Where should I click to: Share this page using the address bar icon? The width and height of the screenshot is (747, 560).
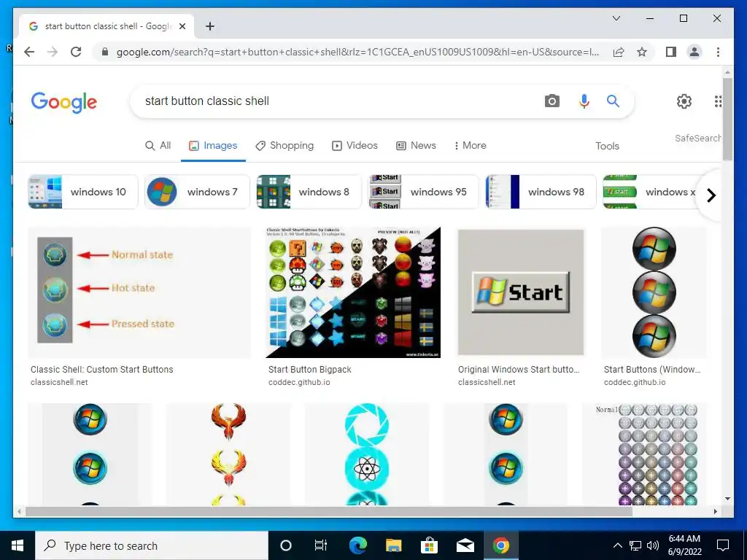point(619,52)
